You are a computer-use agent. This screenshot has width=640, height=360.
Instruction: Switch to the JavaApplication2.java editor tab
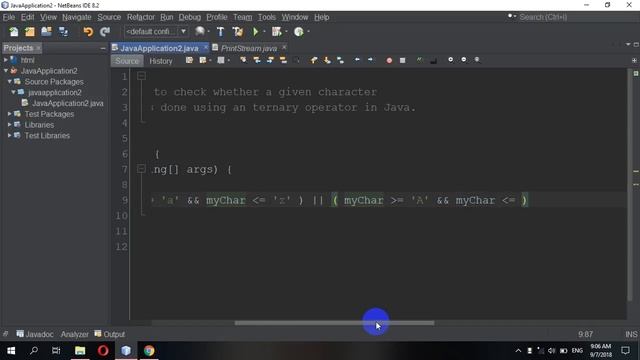point(159,48)
